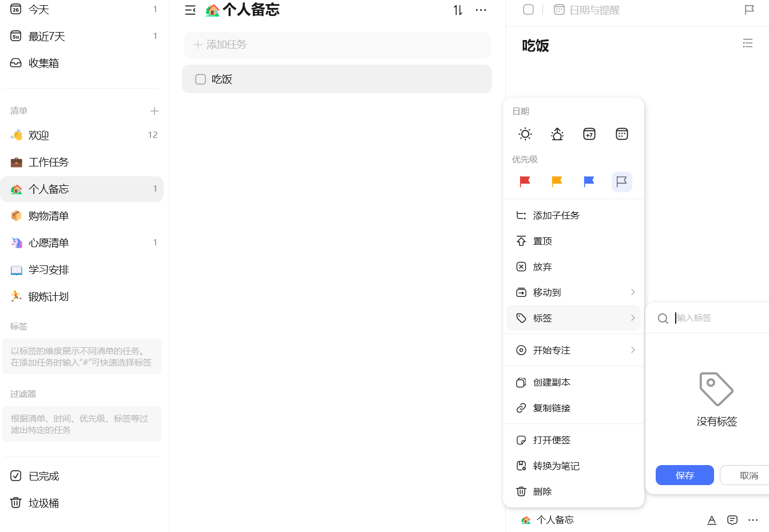The width and height of the screenshot is (769, 532).
Task: Click the text formatting icon at bottom
Action: (x=711, y=520)
